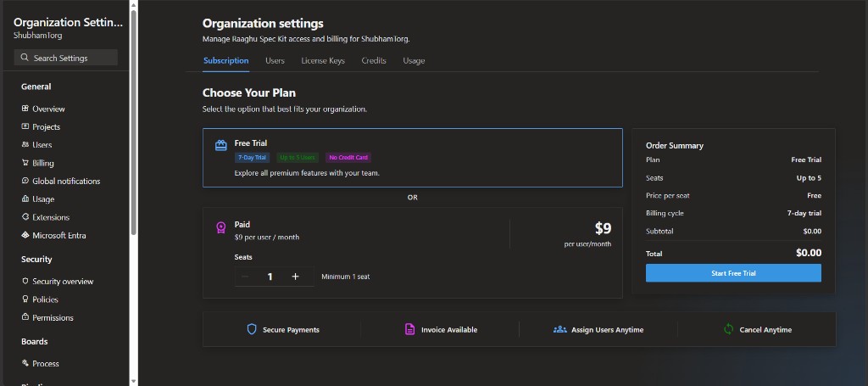Switch to the Credits tab
The width and height of the screenshot is (868, 386).
374,60
